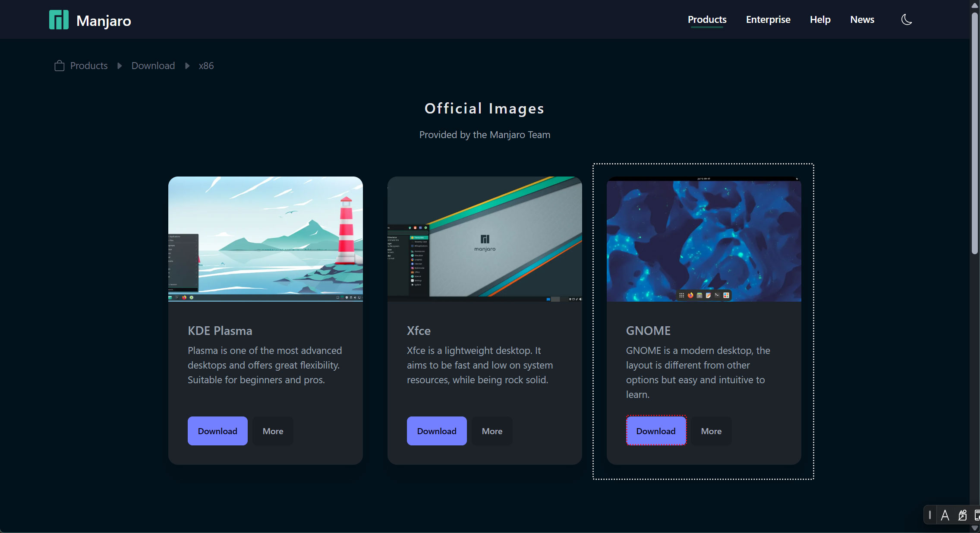Click the vertical scrollbar thumb

[974, 133]
